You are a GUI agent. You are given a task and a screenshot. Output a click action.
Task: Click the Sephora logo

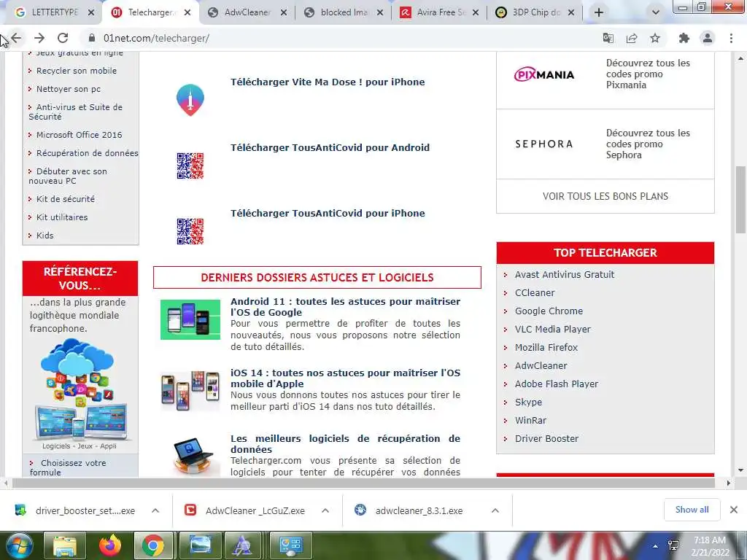pyautogui.click(x=544, y=144)
